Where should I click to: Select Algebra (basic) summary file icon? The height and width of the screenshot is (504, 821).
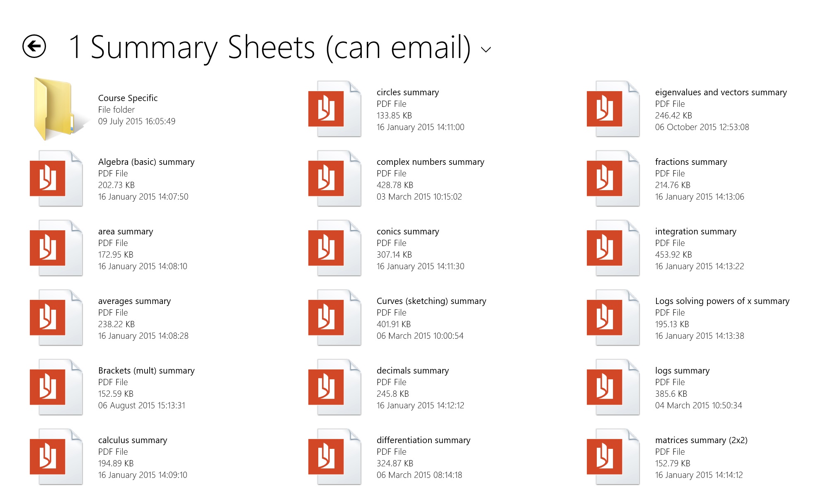56,178
